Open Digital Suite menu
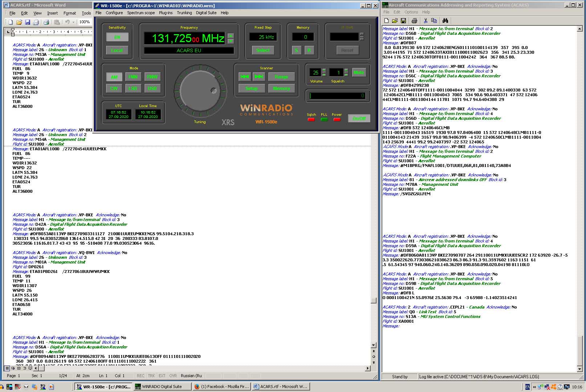The width and height of the screenshot is (586, 392). 206,13
